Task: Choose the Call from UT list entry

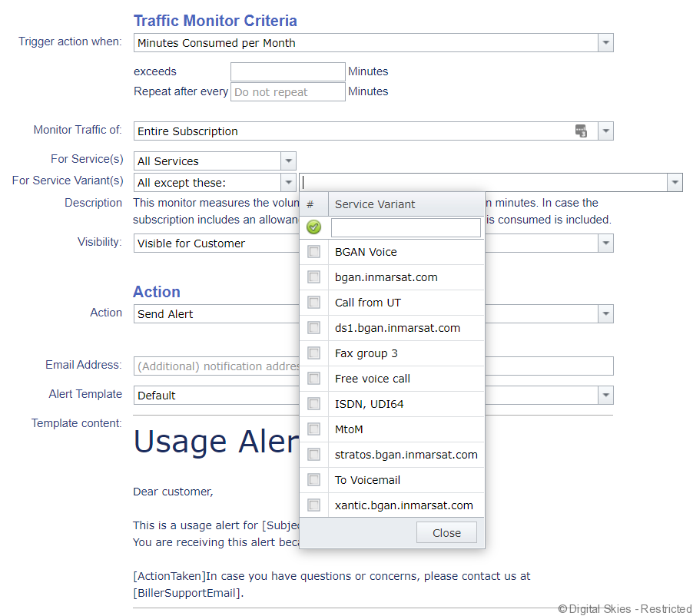Action: [368, 303]
